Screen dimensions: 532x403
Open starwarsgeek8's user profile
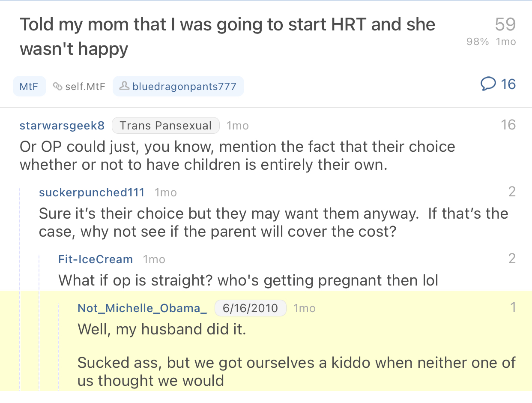pyautogui.click(x=62, y=126)
